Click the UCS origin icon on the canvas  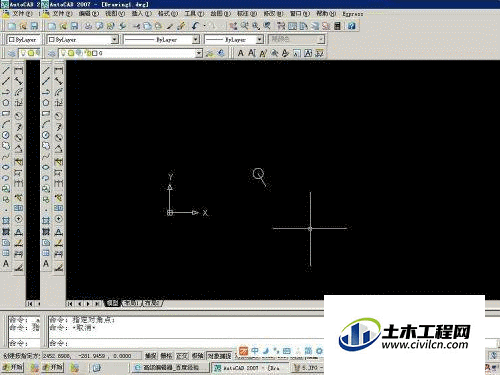(x=170, y=212)
